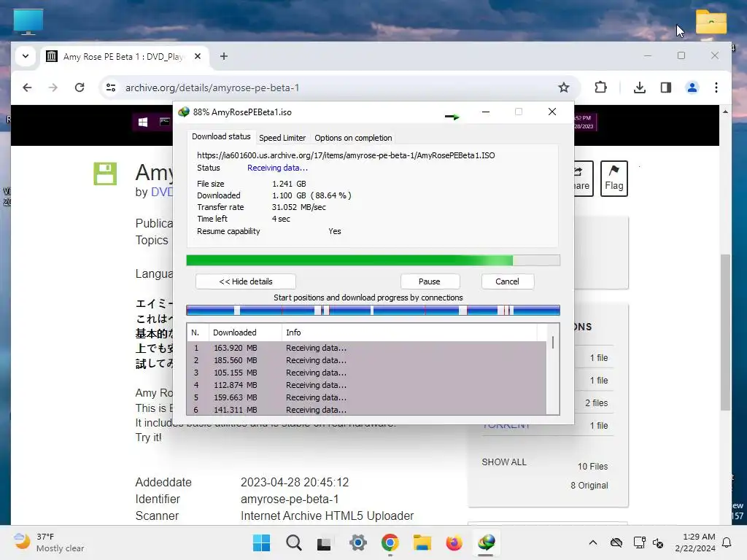747x560 pixels.
Task: Select connection row 1 with 163.920 MB
Action: (366, 348)
